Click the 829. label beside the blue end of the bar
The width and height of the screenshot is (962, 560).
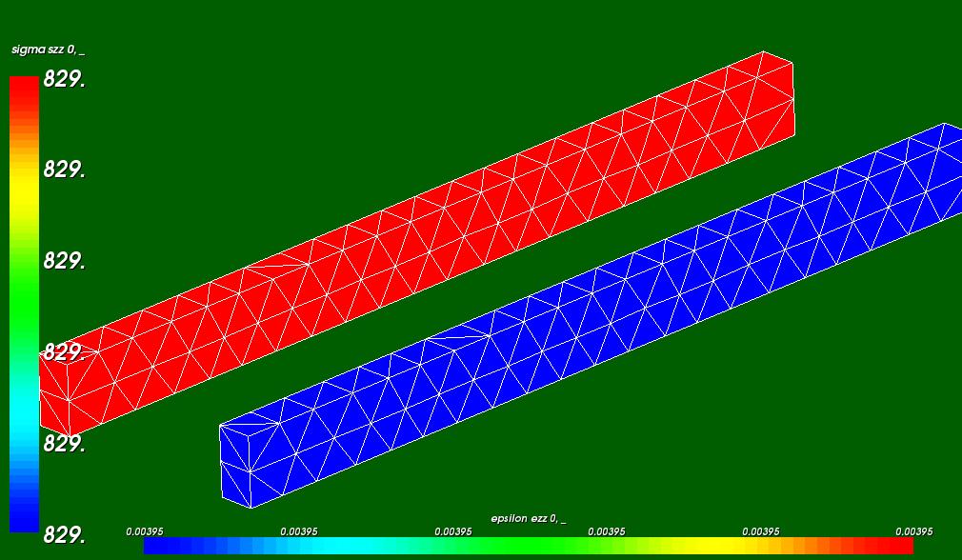tap(64, 535)
